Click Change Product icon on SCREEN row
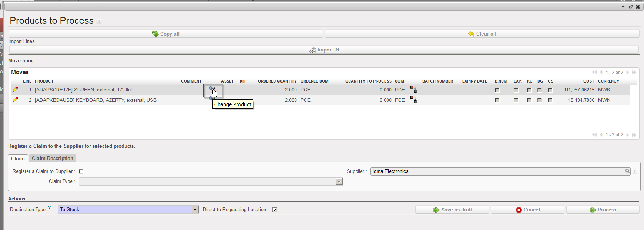The image size is (644, 230). coord(212,89)
